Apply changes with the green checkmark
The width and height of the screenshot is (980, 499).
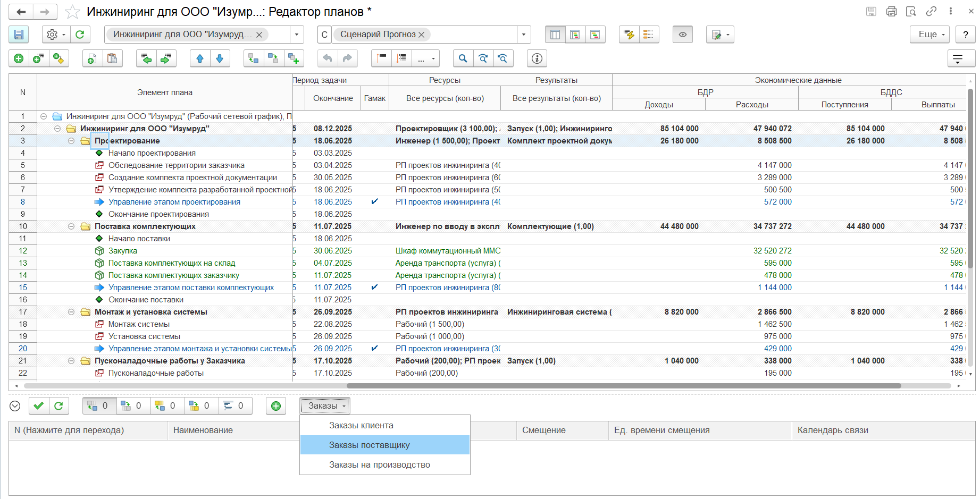pos(38,406)
